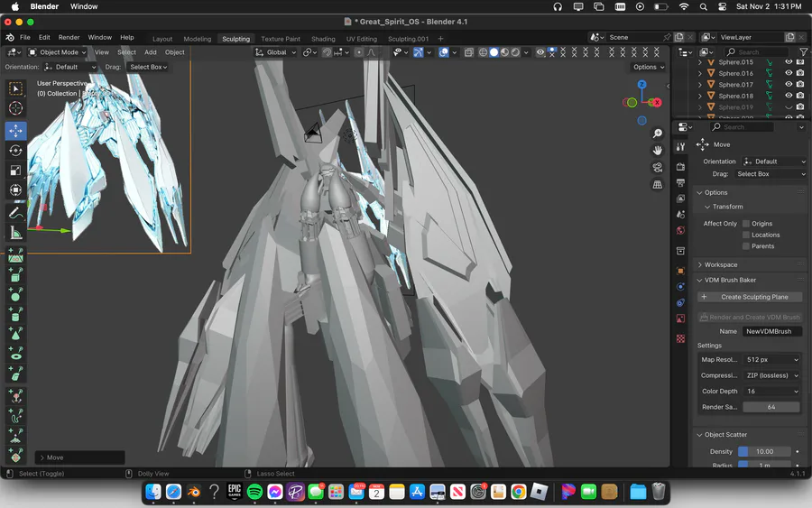Disable Sphere.018 in renders
812x508 pixels.
(x=800, y=96)
